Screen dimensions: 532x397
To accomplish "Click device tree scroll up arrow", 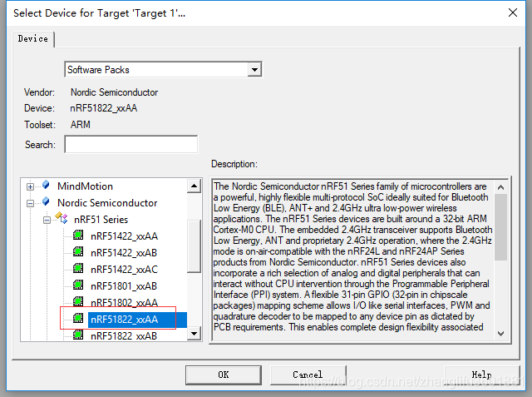I will pyautogui.click(x=194, y=186).
